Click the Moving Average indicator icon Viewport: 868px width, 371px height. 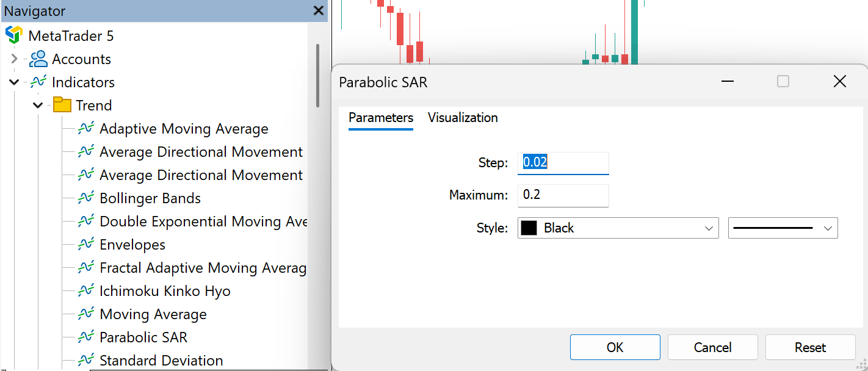click(85, 314)
